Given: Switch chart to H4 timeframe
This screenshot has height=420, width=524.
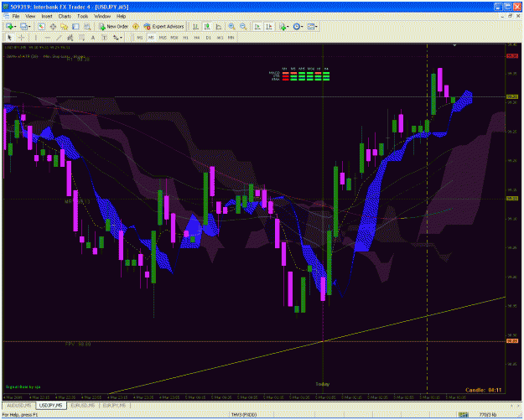Looking at the screenshot, I should coord(197,38).
